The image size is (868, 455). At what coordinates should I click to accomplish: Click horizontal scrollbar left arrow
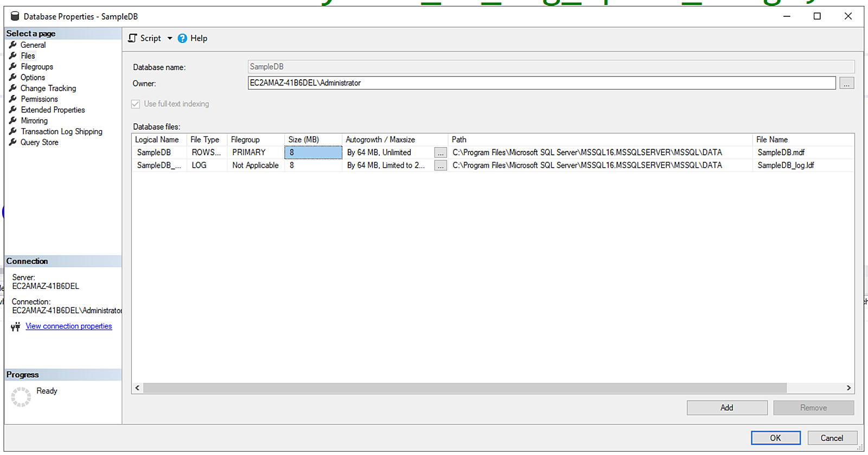pyautogui.click(x=137, y=388)
